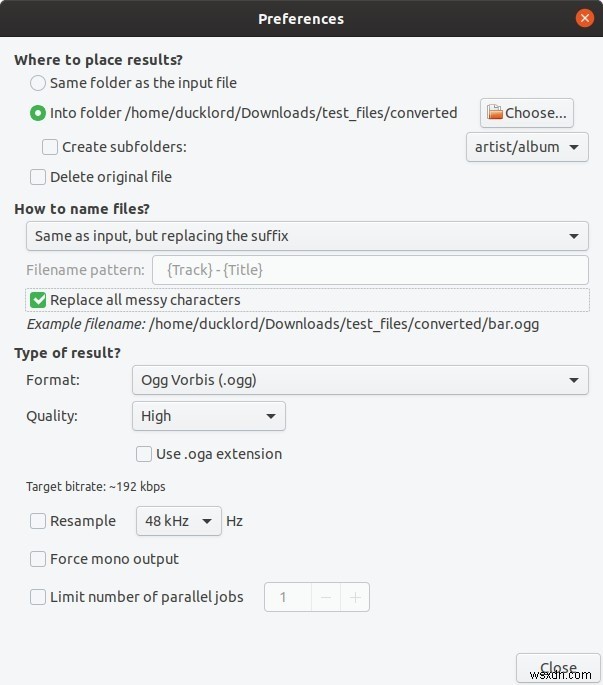Toggle the Resample checkbox
This screenshot has height=685, width=603.
click(38, 521)
